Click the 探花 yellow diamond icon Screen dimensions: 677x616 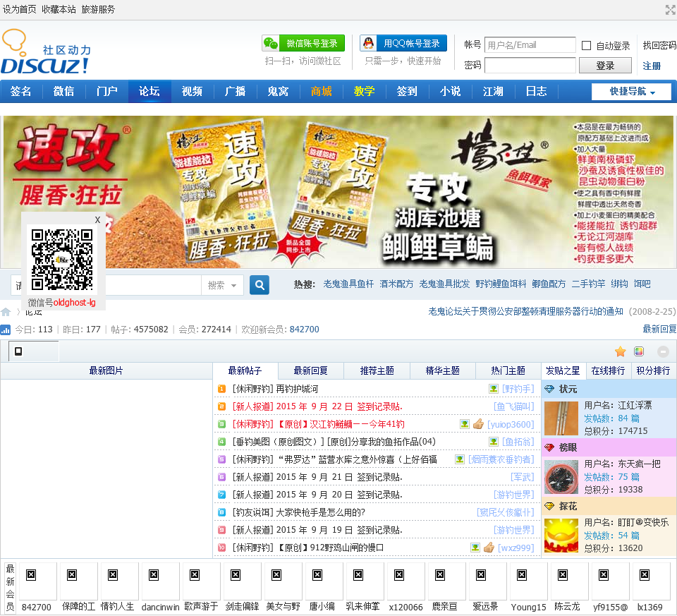pyautogui.click(x=549, y=507)
